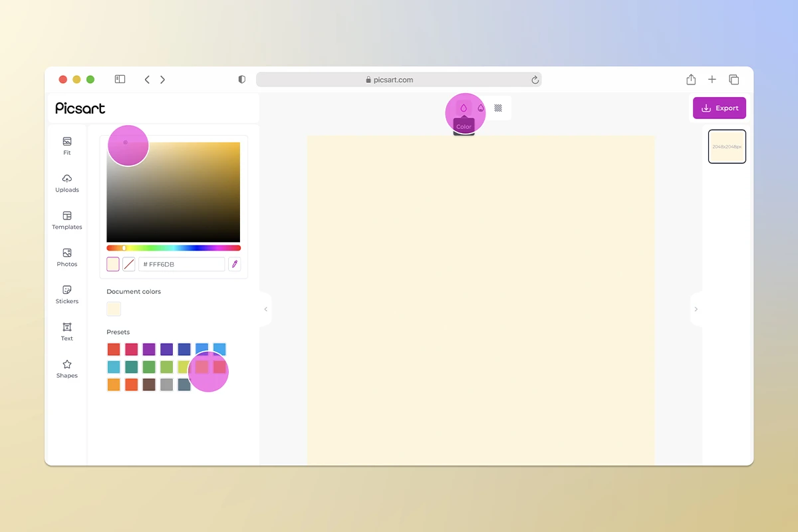Viewport: 798px width, 532px height.
Task: Click the picsart.com address bar
Action: pyautogui.click(x=399, y=79)
